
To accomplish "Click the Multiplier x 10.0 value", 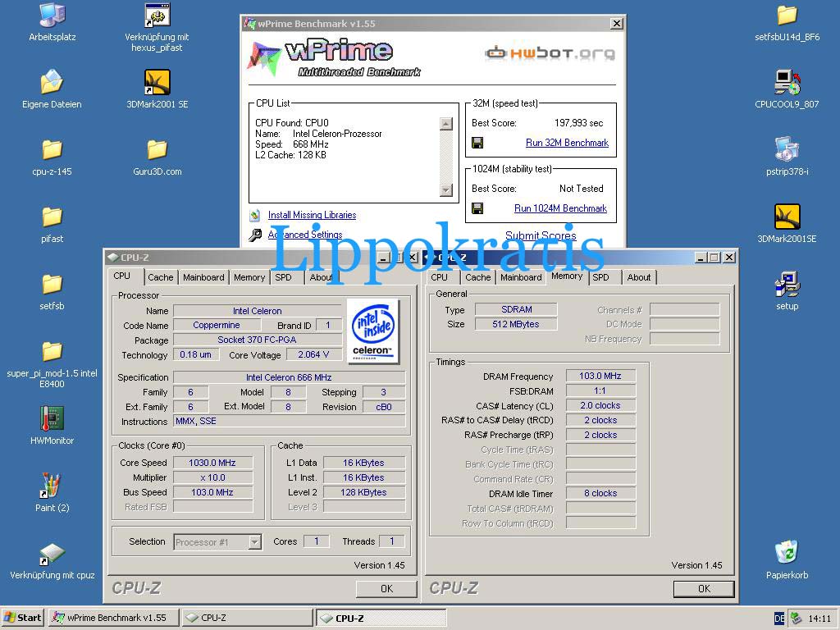I will point(212,477).
